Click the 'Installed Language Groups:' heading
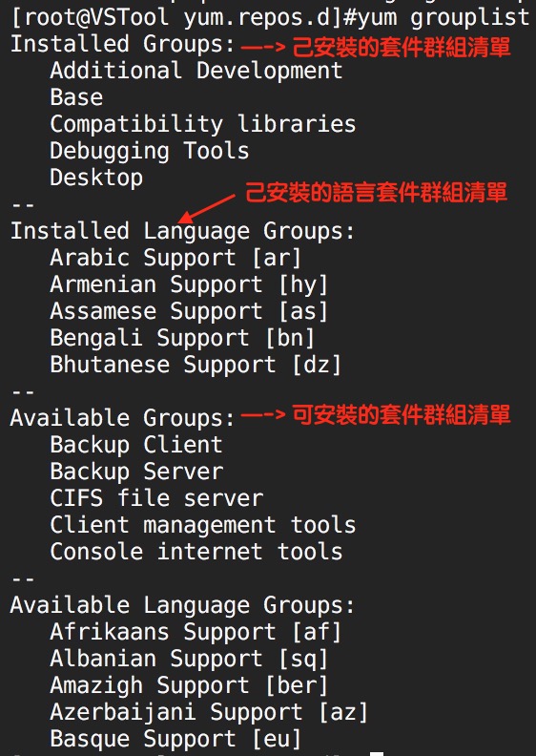 tap(182, 231)
